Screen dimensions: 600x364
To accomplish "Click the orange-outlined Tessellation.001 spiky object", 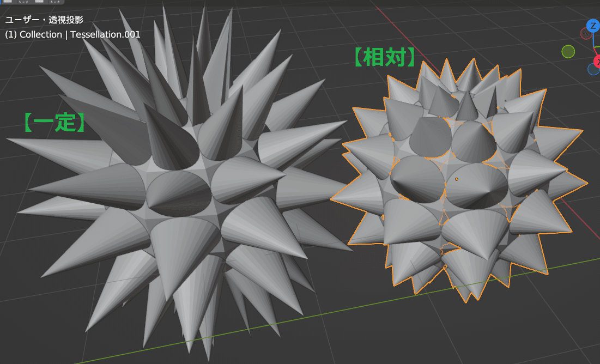I will tap(459, 180).
